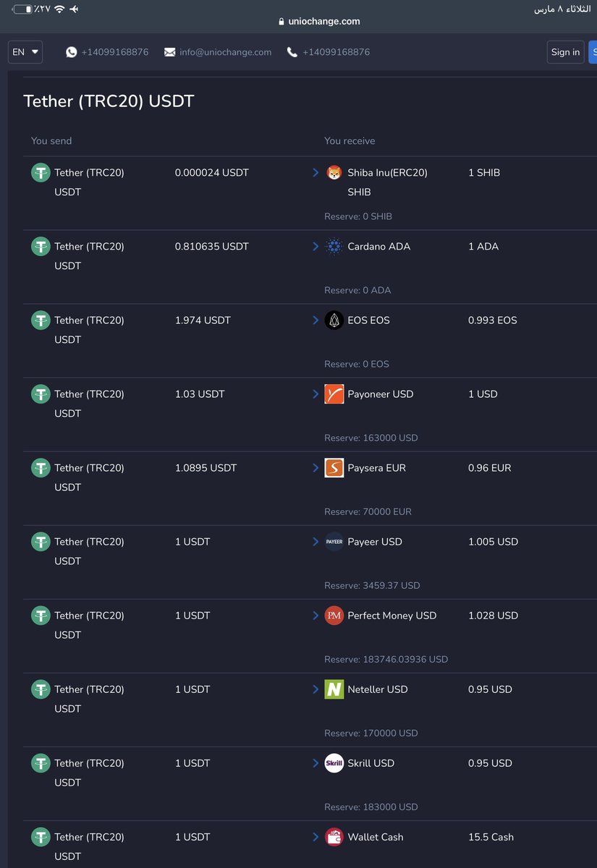
Task: Click the Payeer USD icon
Action: (x=334, y=542)
